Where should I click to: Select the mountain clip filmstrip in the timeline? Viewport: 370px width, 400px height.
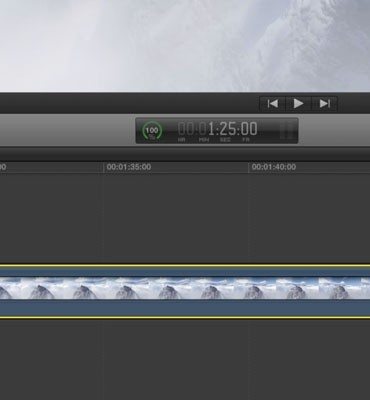185,288
